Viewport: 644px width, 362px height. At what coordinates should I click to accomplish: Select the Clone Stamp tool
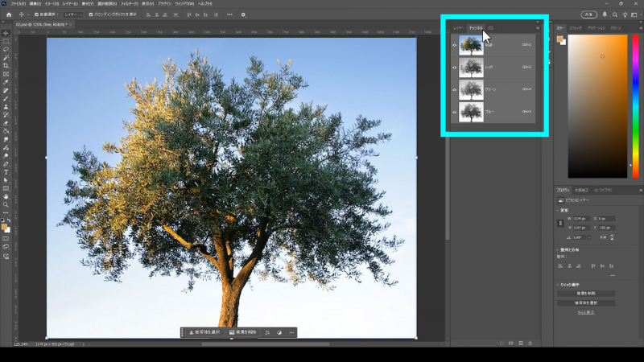coord(6,107)
